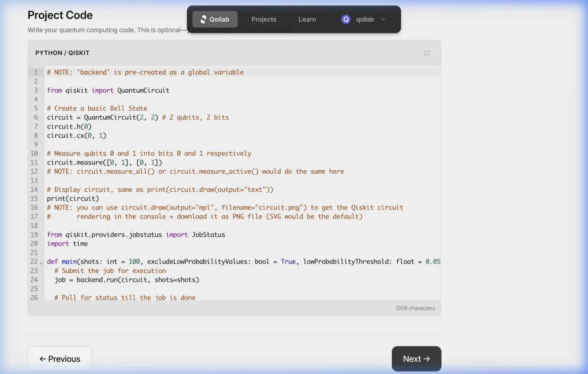Screen dimensions: 588x374
Task: Click the '# Create a basic Bell State' comment
Action: tap(97, 108)
